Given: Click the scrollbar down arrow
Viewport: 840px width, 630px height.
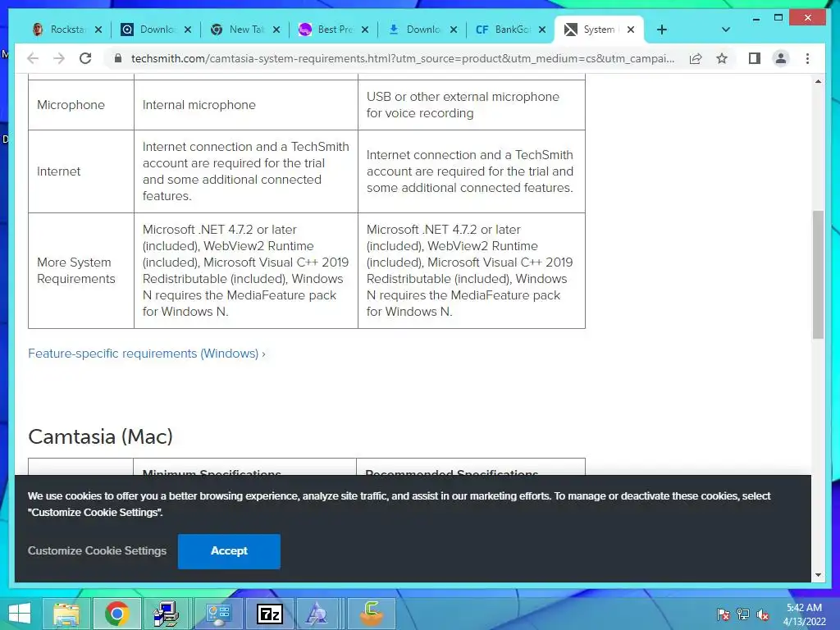Looking at the screenshot, I should (x=818, y=575).
